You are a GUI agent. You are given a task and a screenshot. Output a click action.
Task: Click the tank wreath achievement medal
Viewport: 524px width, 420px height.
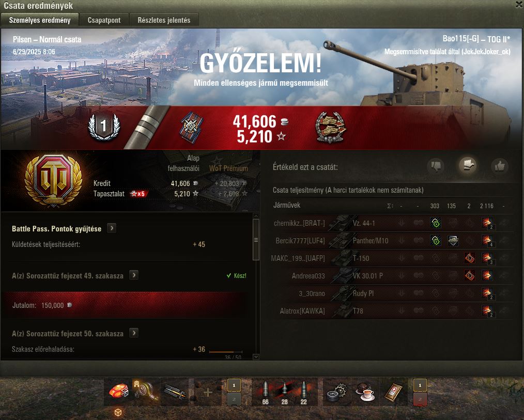click(331, 128)
